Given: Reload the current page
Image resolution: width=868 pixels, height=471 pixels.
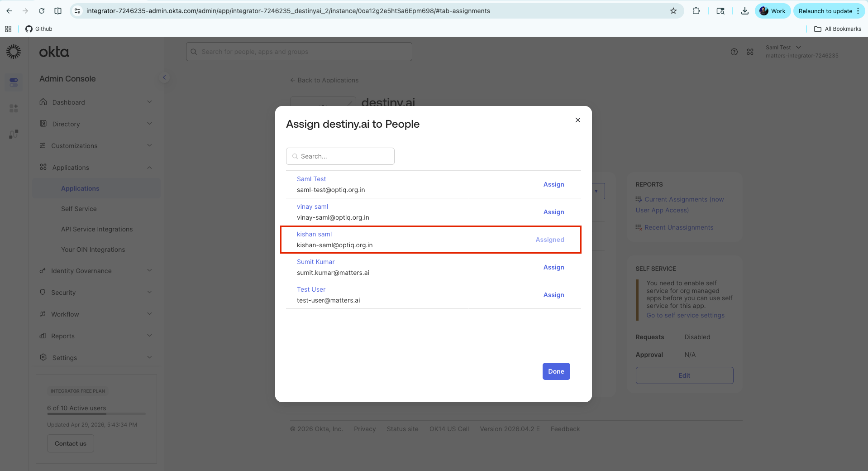Looking at the screenshot, I should click(42, 11).
